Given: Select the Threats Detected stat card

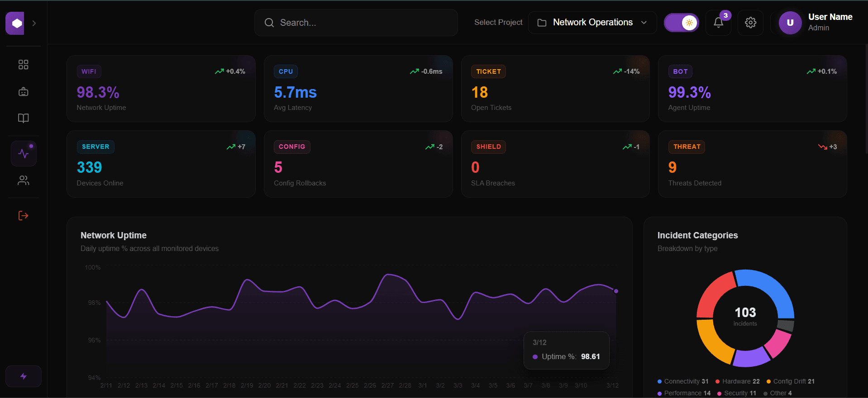Looking at the screenshot, I should pos(752,164).
